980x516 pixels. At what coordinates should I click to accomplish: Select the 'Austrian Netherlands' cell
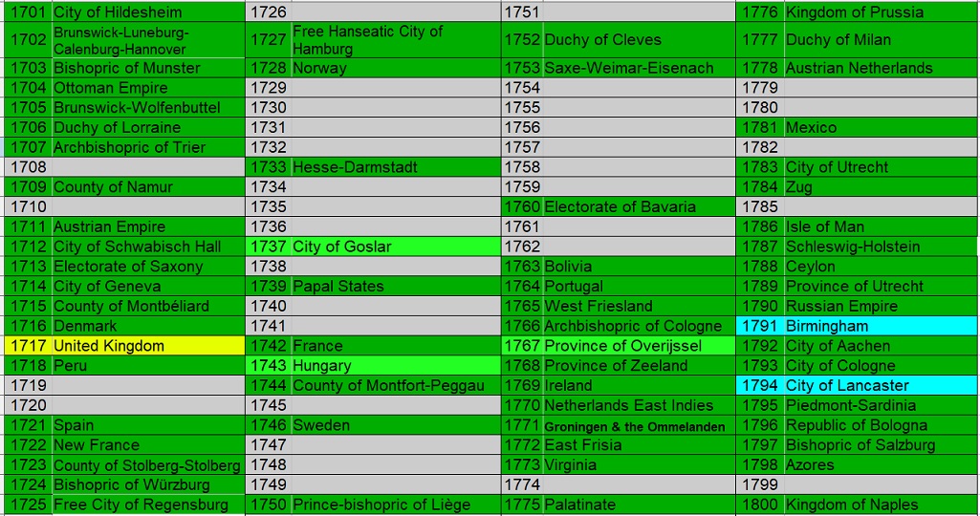(x=882, y=68)
